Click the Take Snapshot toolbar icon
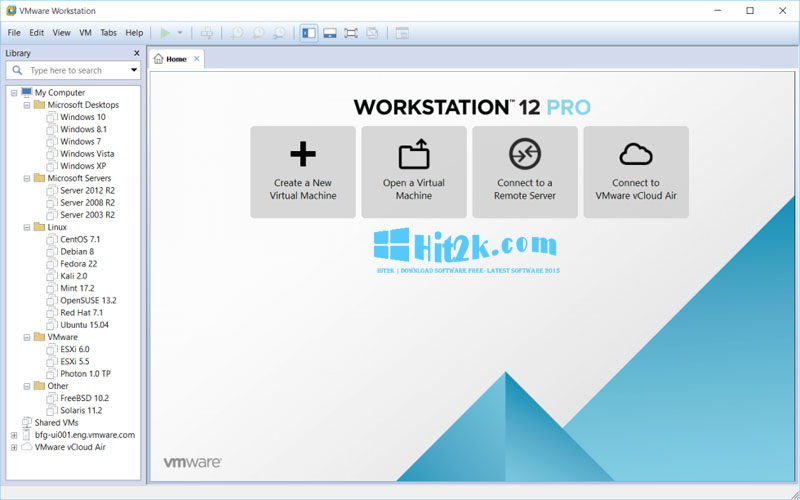Image resolution: width=800 pixels, height=500 pixels. (237, 33)
